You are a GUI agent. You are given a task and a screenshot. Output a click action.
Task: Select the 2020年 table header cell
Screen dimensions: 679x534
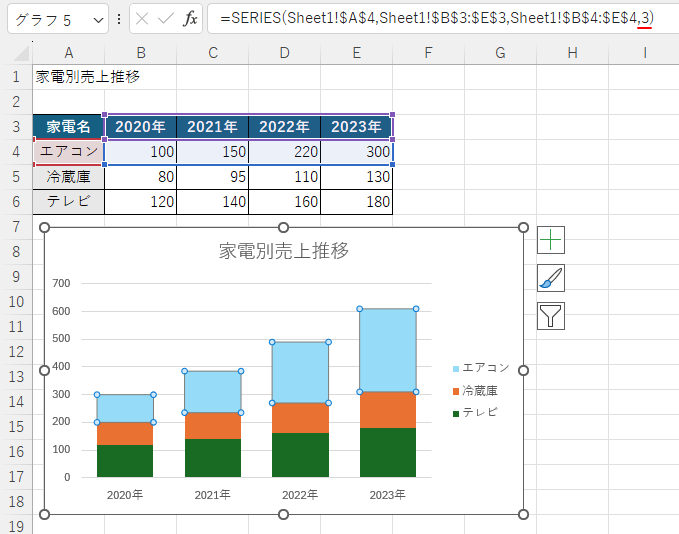(x=141, y=127)
